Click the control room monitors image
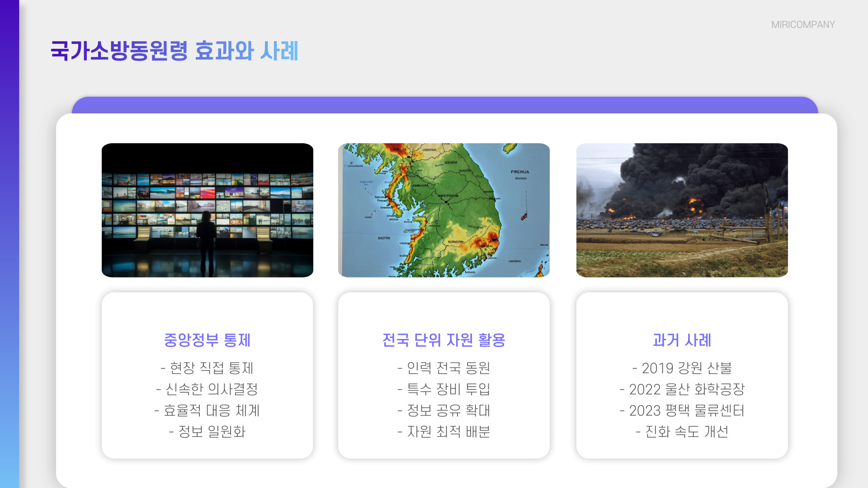This screenshot has height=488, width=868. 207,210
